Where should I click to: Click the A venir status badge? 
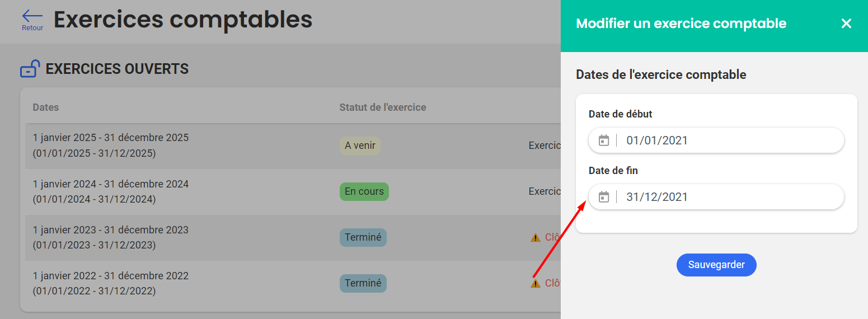click(360, 146)
